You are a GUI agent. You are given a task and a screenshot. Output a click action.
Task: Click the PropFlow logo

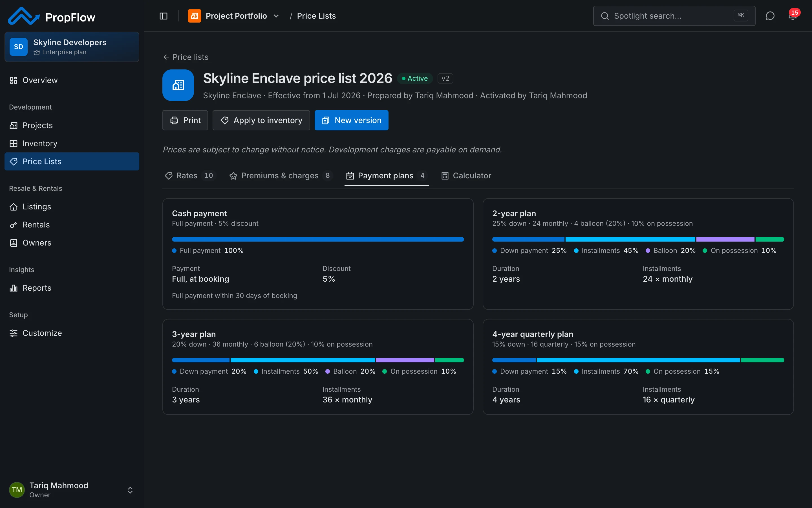point(52,16)
